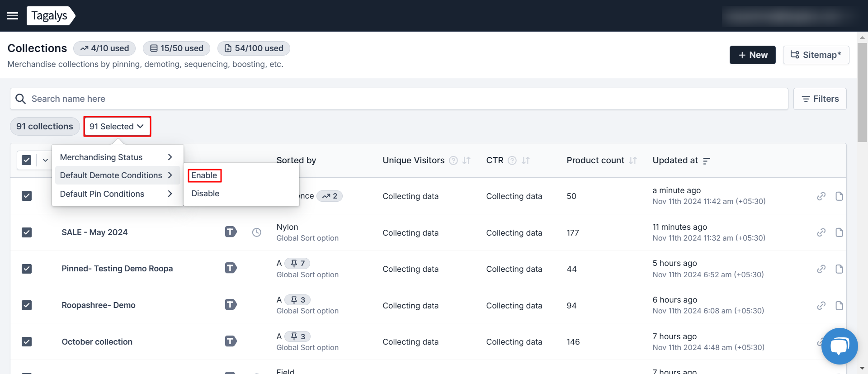The width and height of the screenshot is (868, 374).
Task: Show Unique Visitors help tooltip icon
Action: tap(453, 161)
